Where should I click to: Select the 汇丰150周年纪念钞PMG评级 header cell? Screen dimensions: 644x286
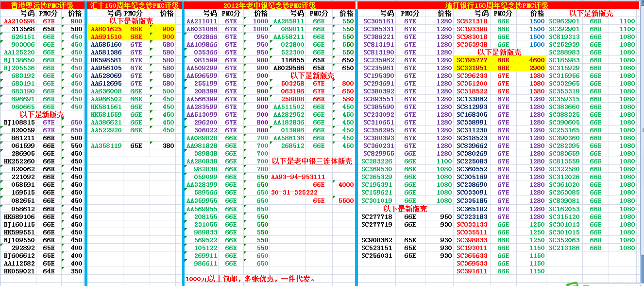[135, 5]
